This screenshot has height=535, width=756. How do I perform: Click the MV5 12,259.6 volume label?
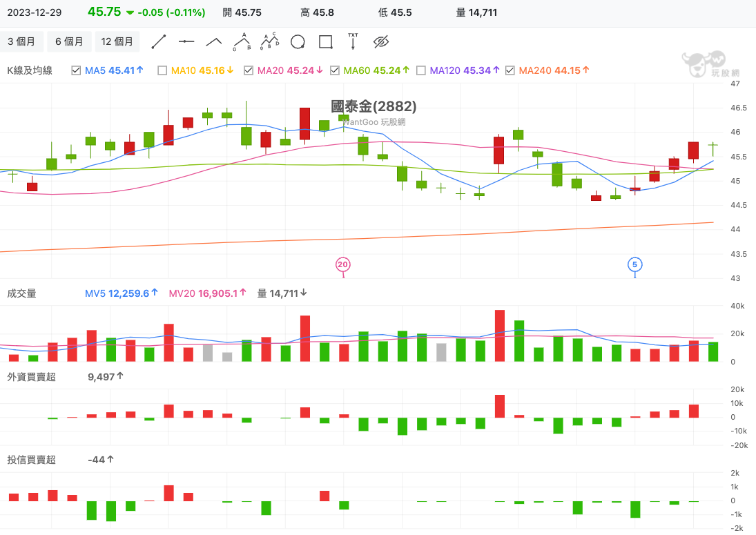click(122, 293)
